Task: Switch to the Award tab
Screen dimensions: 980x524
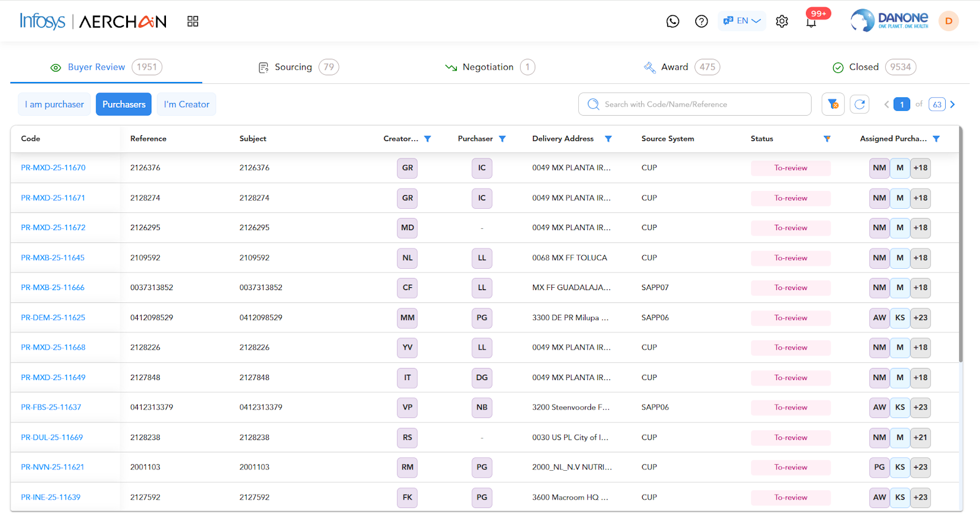Action: [680, 67]
